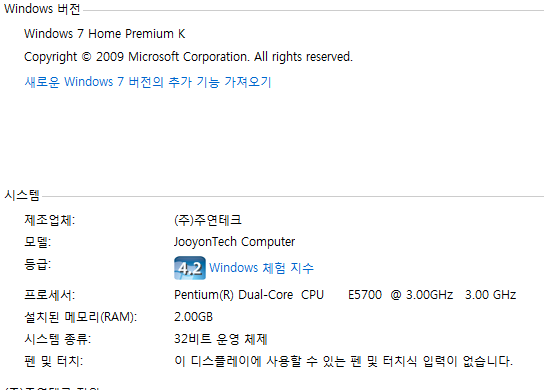Click the '32비트 운영 체제' value
Image resolution: width=544 pixels, height=390 pixels.
(221, 339)
